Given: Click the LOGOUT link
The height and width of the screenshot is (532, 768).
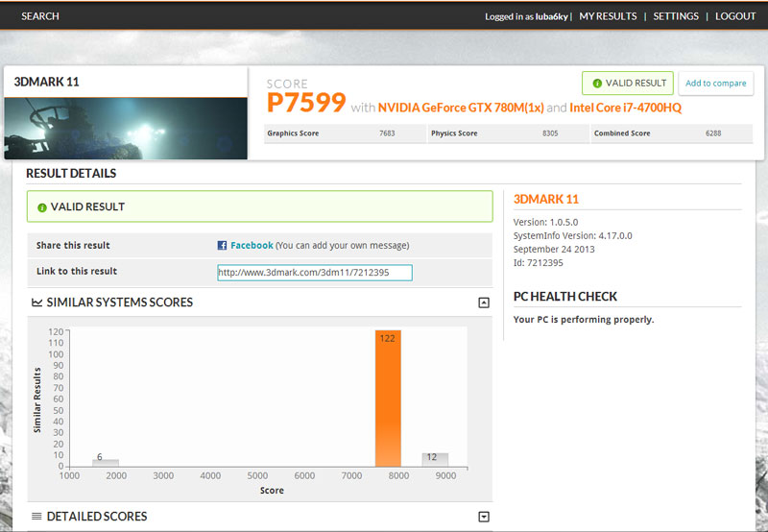Looking at the screenshot, I should 735,16.
